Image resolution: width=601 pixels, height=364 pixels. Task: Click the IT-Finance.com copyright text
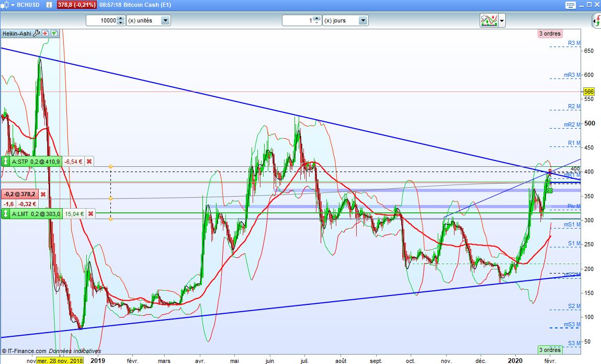click(24, 351)
